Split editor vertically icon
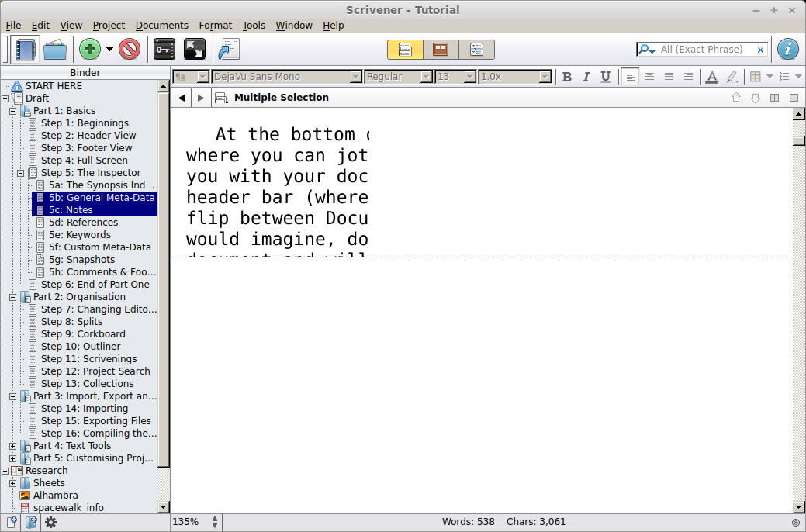 (x=775, y=98)
